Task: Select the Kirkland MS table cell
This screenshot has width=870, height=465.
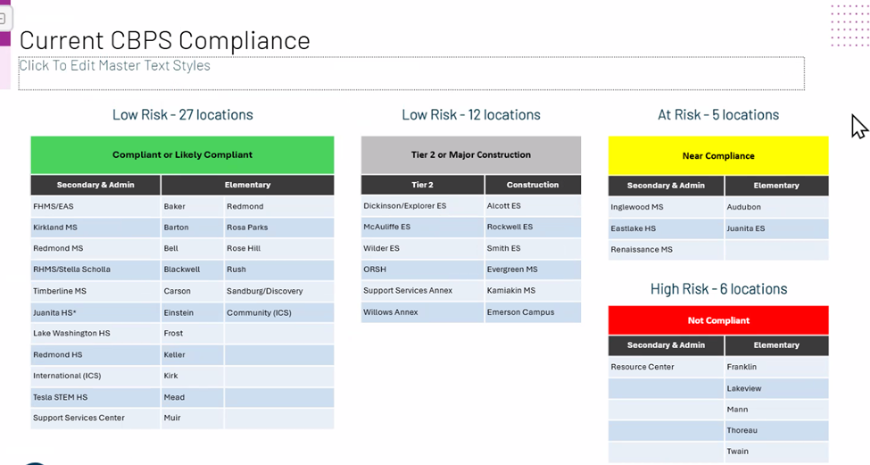Action: click(57, 228)
